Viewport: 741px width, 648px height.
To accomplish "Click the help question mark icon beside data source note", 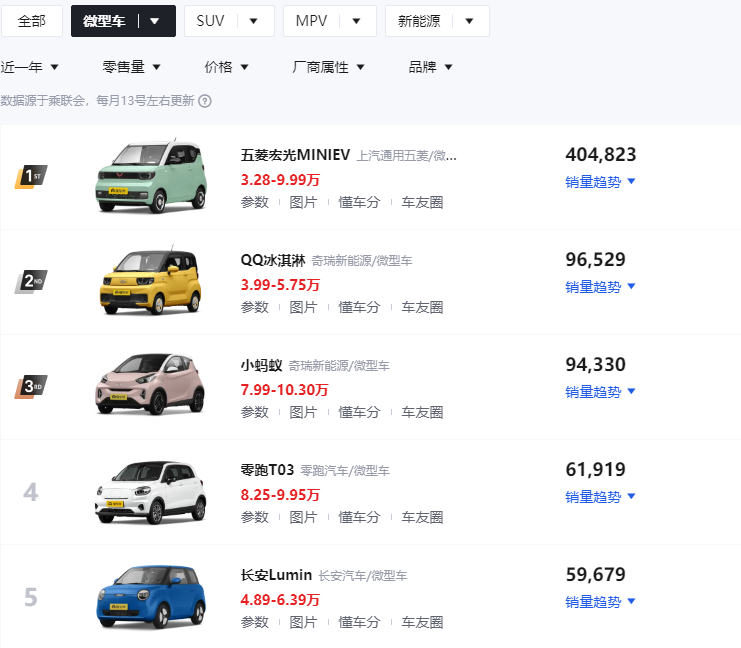I will (x=205, y=101).
